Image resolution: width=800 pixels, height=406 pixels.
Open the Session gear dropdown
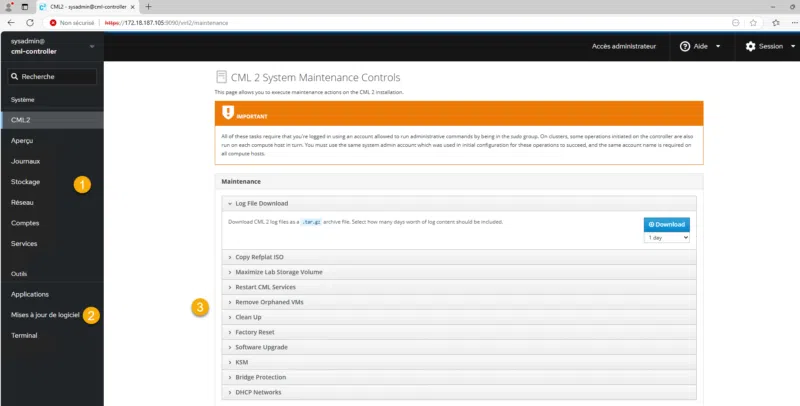[768, 46]
